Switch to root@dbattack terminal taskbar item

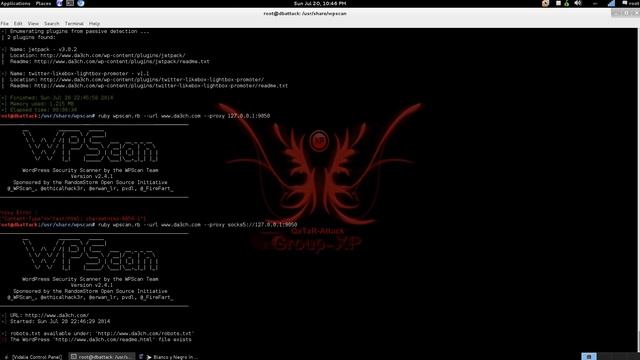(x=101, y=357)
